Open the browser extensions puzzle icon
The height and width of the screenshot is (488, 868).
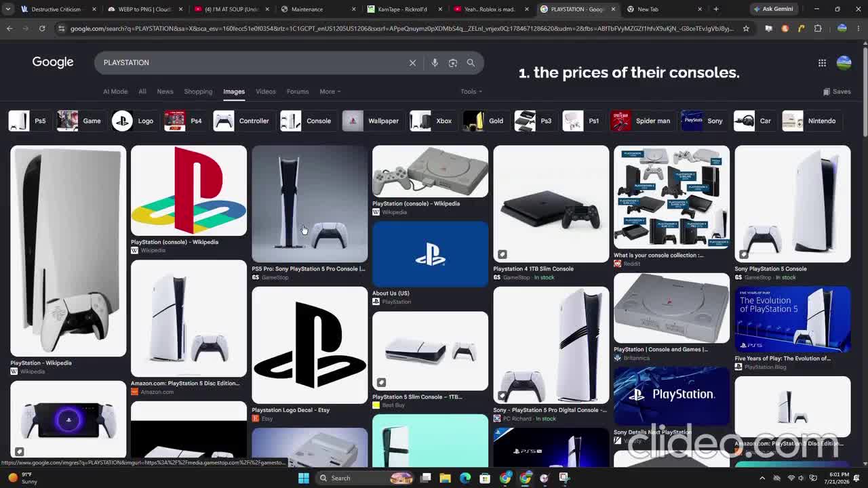click(818, 28)
